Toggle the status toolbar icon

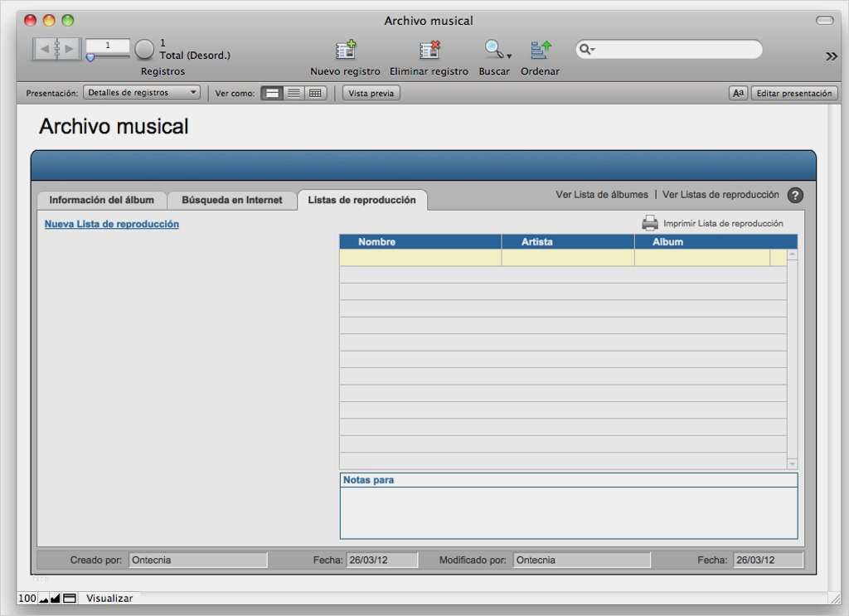pos(70,598)
